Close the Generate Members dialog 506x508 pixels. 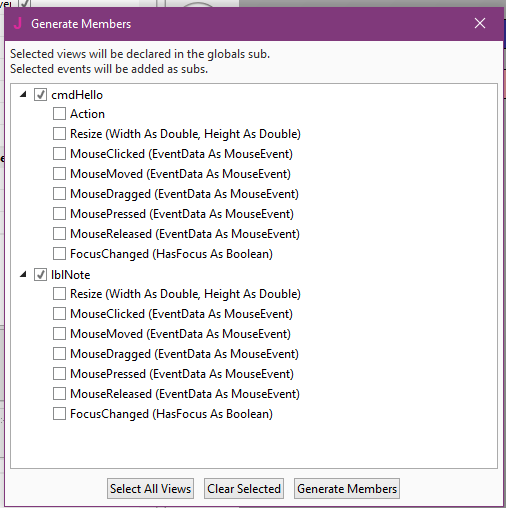(480, 23)
